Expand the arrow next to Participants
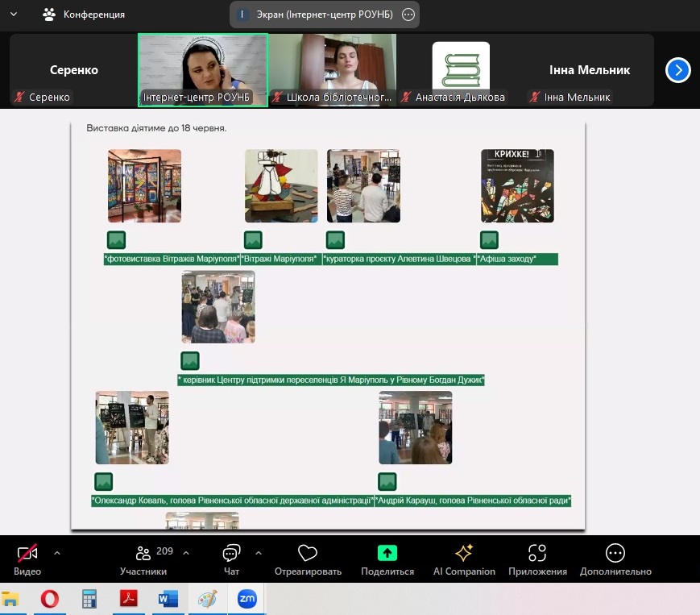 click(x=186, y=553)
